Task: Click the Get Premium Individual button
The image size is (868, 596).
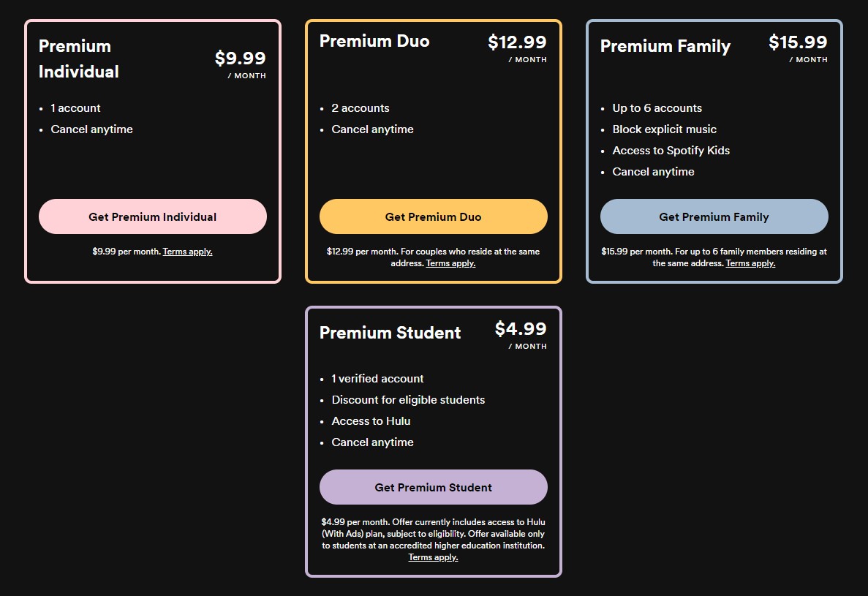Action: point(152,216)
